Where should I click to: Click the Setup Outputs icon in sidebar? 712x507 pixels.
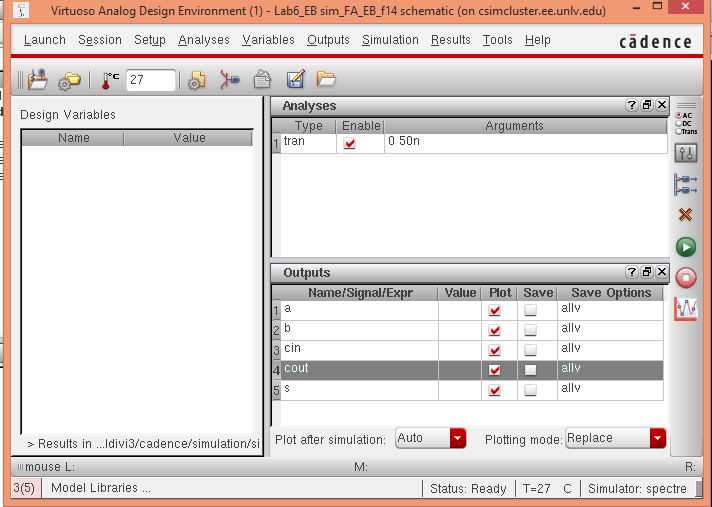[685, 184]
